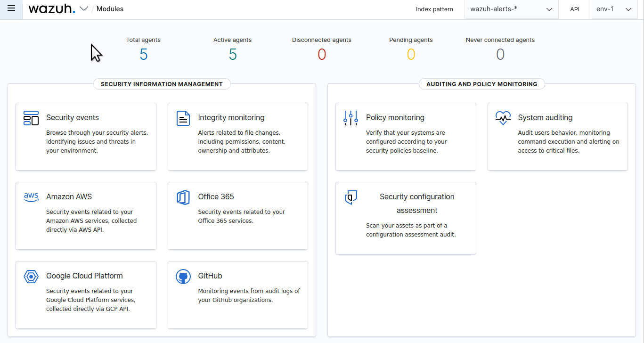Open the wazuh-alerts-* index pattern dropdown

(x=511, y=9)
